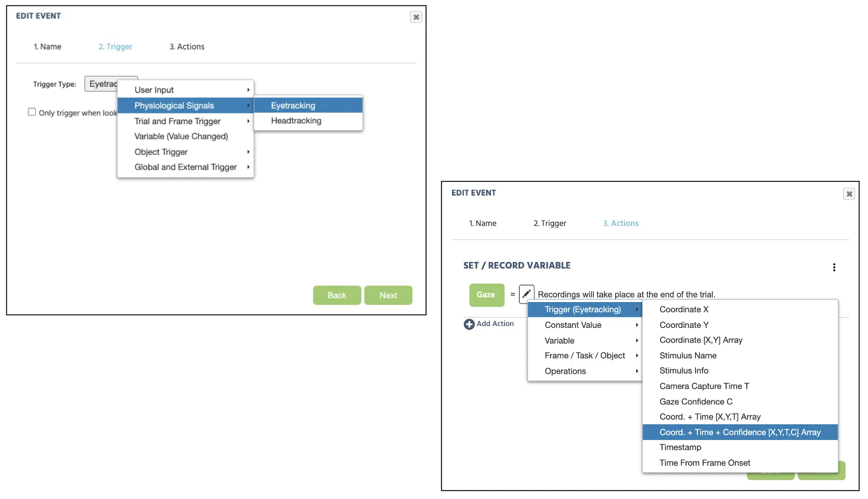Click the pencil edit icon beside Gaze
Image resolution: width=868 pixels, height=499 pixels.
[x=526, y=294]
